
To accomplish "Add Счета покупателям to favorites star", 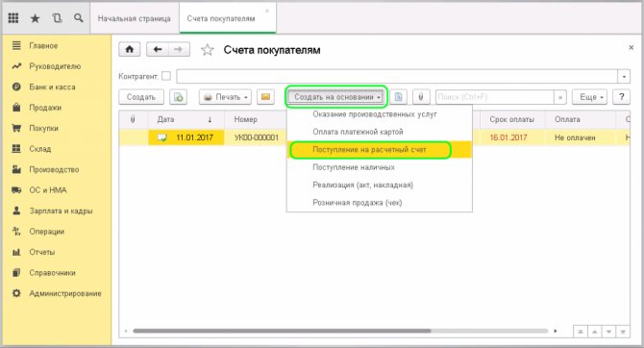I will pyautogui.click(x=208, y=50).
